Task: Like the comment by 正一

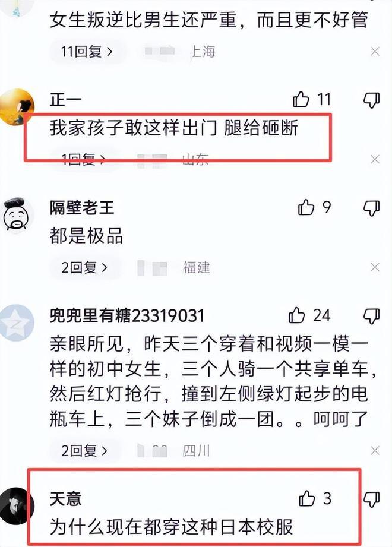Action: click(x=301, y=99)
